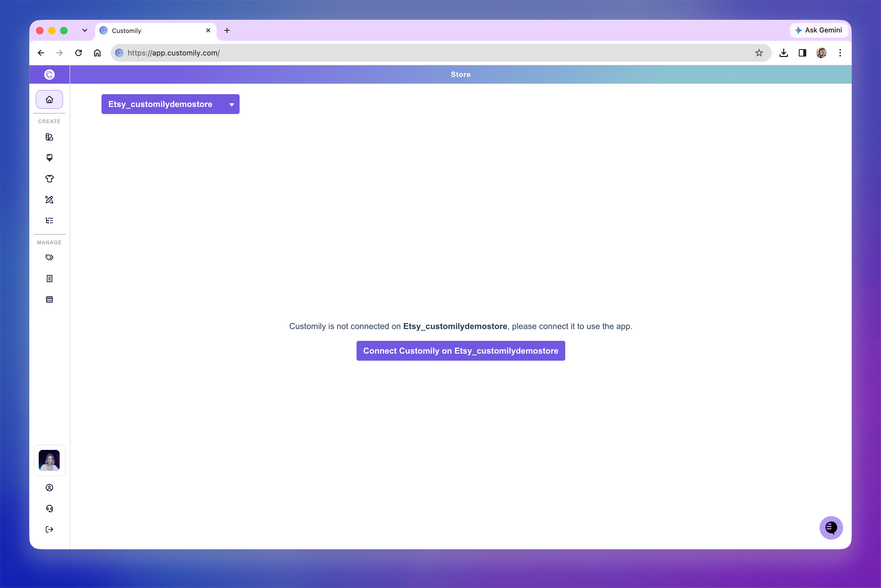The height and width of the screenshot is (588, 881).
Task: Click the MANAGE section label
Action: 49,243
